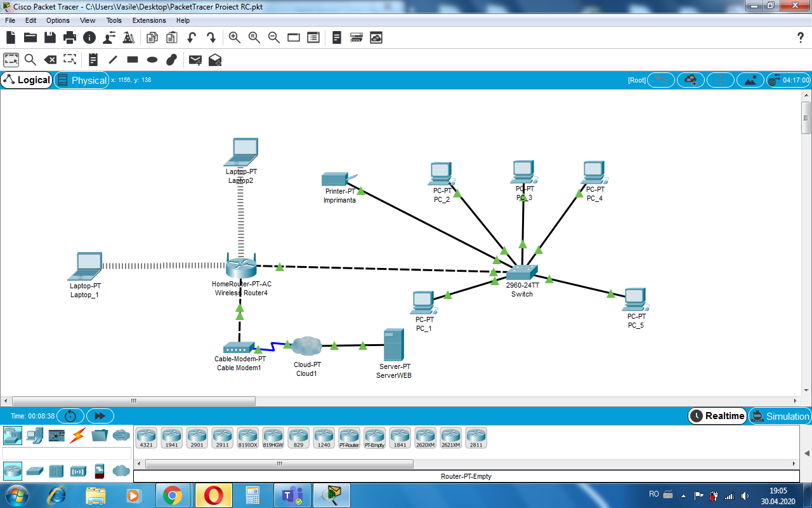This screenshot has height=508, width=812.
Task: Select the Inspect magnifier tool
Action: (x=30, y=60)
